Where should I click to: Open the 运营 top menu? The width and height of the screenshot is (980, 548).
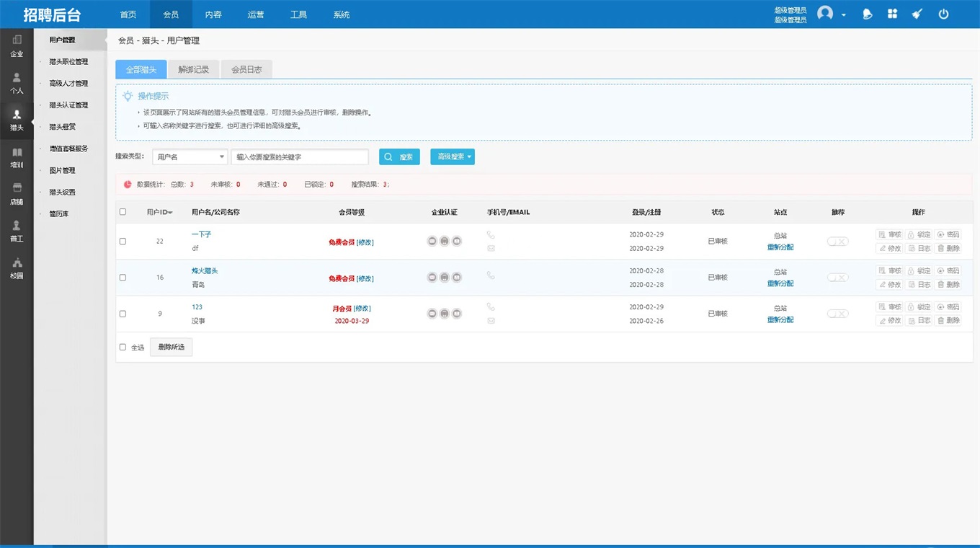tap(256, 14)
